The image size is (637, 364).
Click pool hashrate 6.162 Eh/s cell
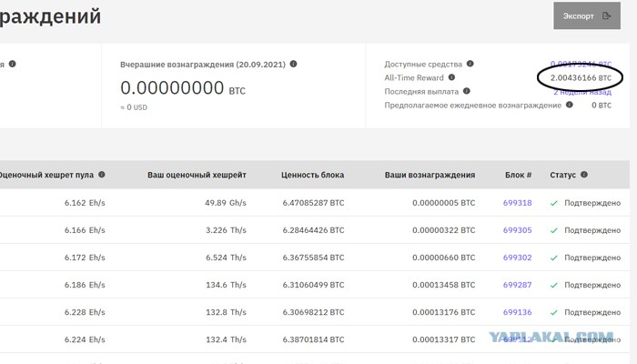coord(85,203)
